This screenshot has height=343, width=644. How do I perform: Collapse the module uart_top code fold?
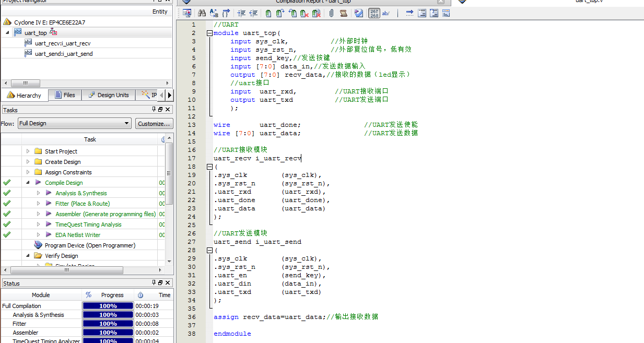click(210, 33)
